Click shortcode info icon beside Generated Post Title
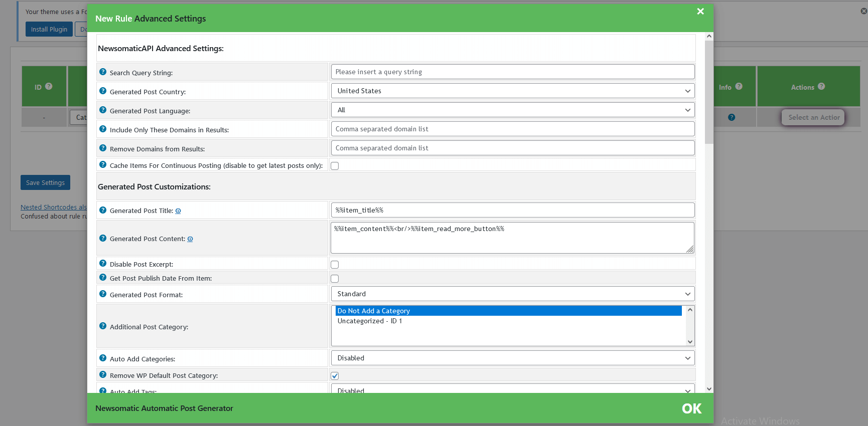Image resolution: width=868 pixels, height=426 pixels. pos(178,211)
